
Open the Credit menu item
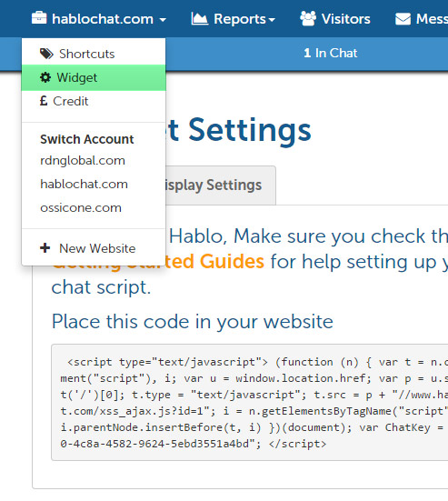coord(94,101)
